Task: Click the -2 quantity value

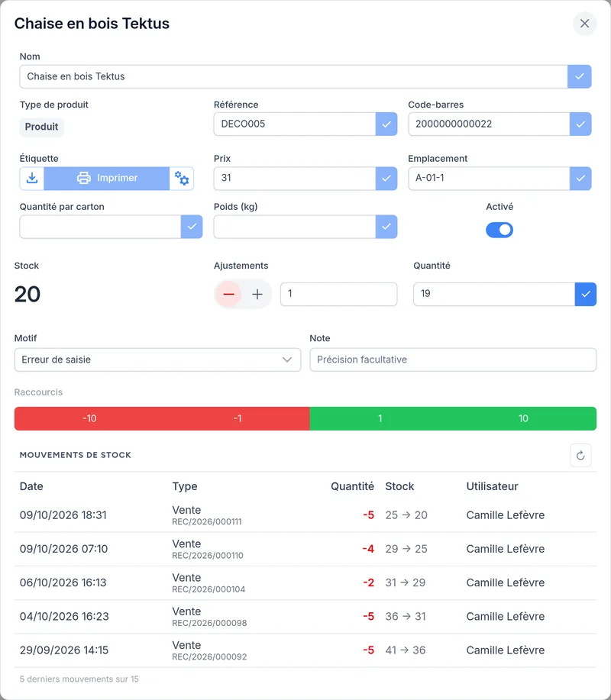Action: coord(368,582)
